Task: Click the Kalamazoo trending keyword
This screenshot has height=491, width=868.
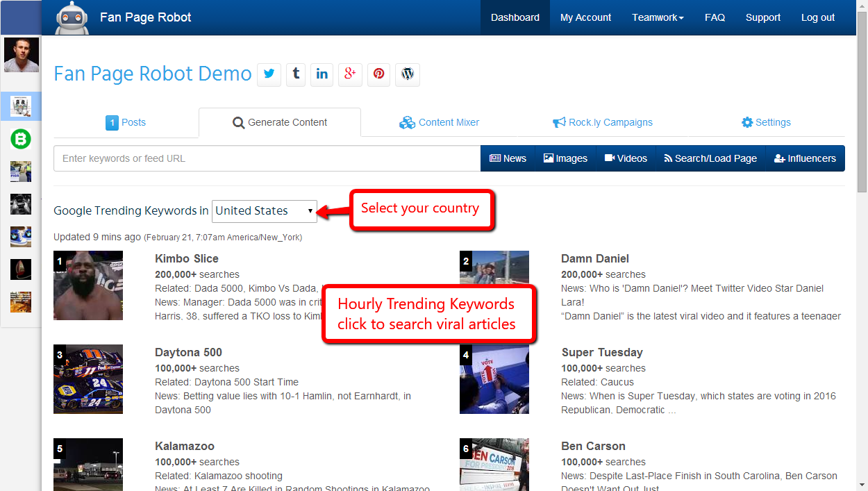Action: [185, 446]
